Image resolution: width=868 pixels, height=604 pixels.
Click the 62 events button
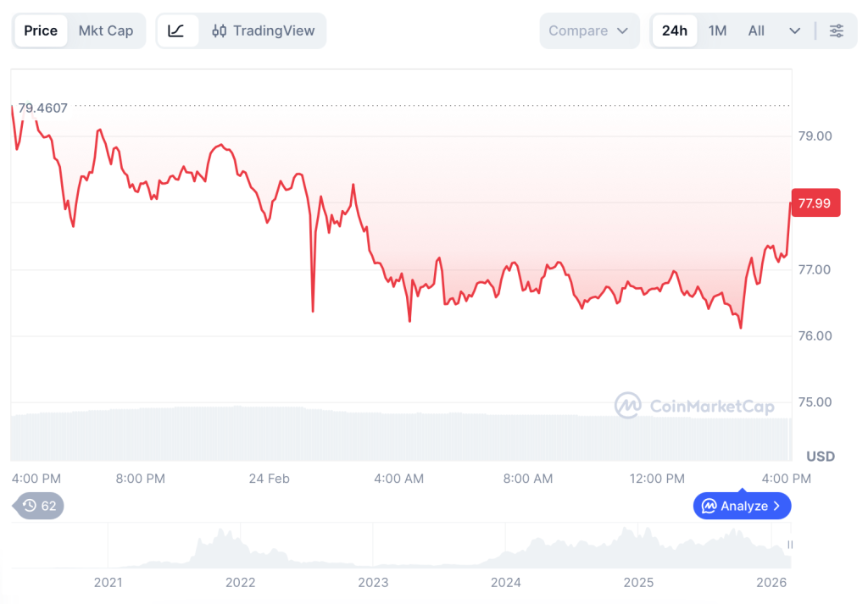tap(40, 506)
